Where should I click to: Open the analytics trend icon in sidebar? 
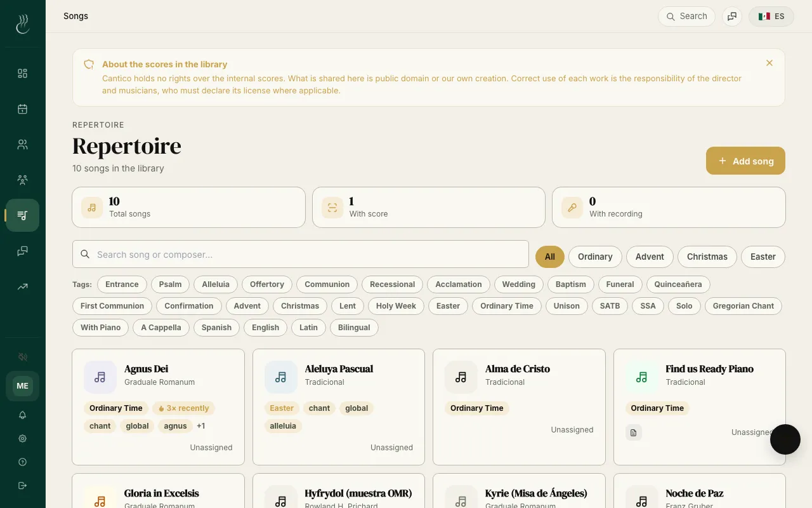(x=23, y=286)
